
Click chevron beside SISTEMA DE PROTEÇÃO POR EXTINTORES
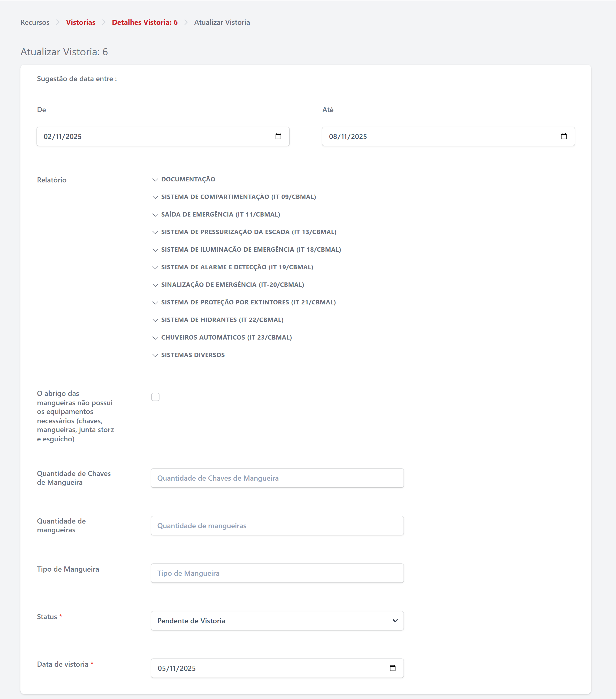click(155, 303)
